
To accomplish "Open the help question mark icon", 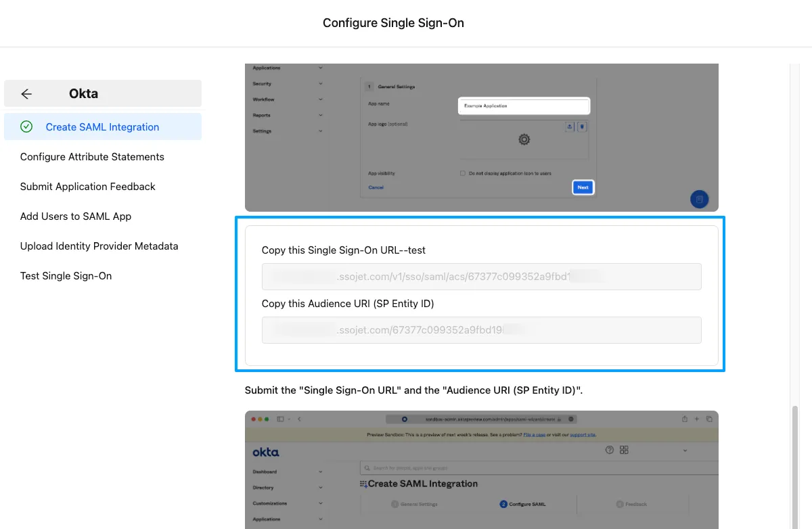I will tap(609, 450).
